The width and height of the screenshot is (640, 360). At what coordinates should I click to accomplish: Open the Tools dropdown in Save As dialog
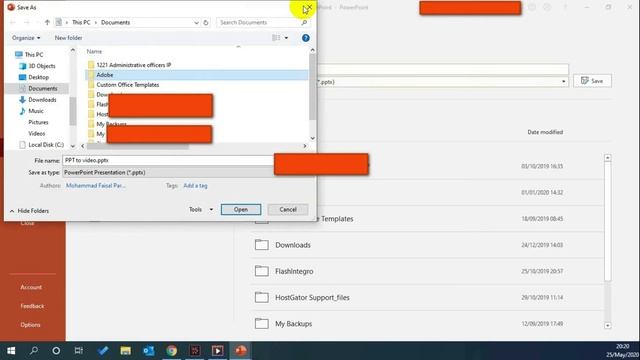coord(201,209)
